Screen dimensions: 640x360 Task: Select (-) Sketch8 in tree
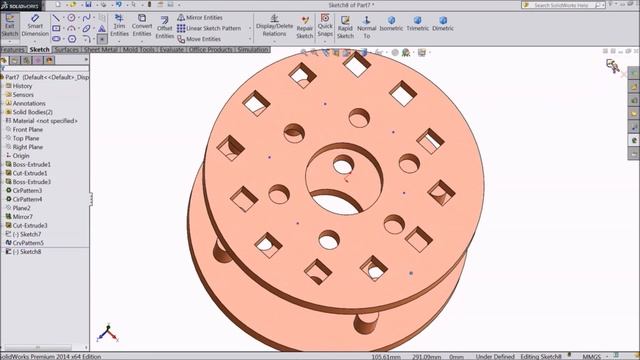pyautogui.click(x=26, y=252)
